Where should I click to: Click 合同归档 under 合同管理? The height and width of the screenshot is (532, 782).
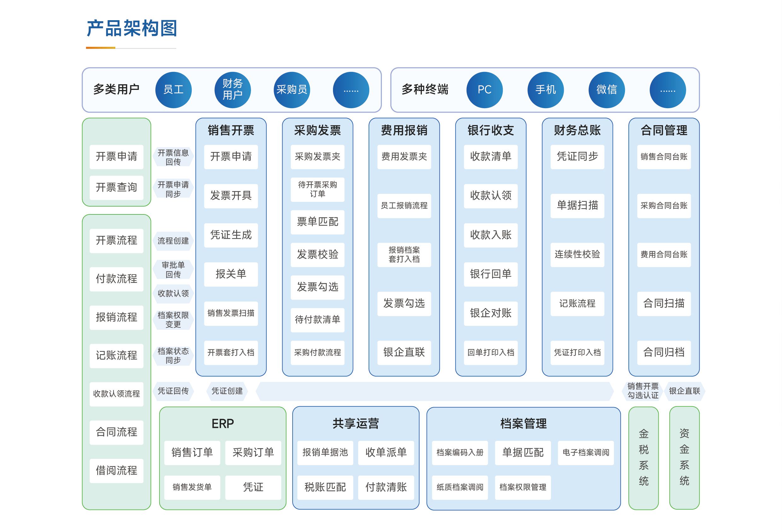point(663,352)
